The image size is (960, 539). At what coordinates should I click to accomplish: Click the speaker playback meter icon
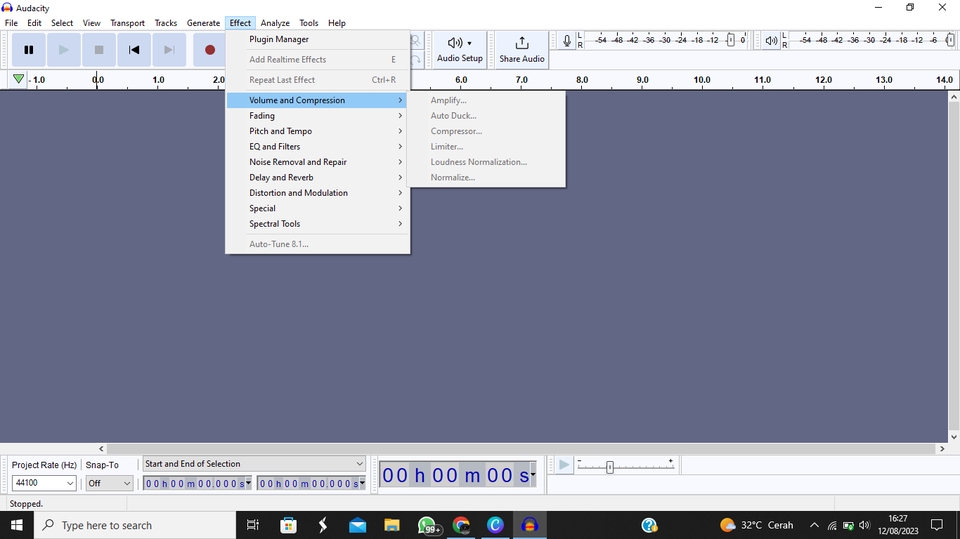coord(771,41)
